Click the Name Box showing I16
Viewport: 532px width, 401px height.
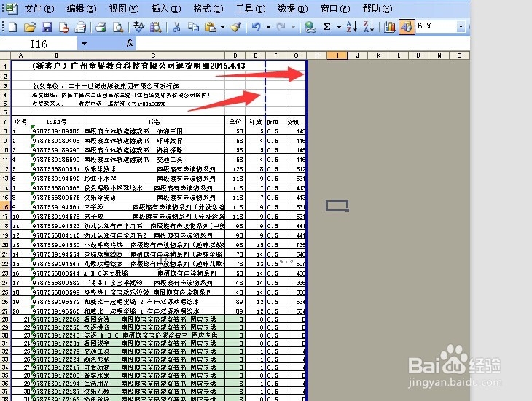39,44
